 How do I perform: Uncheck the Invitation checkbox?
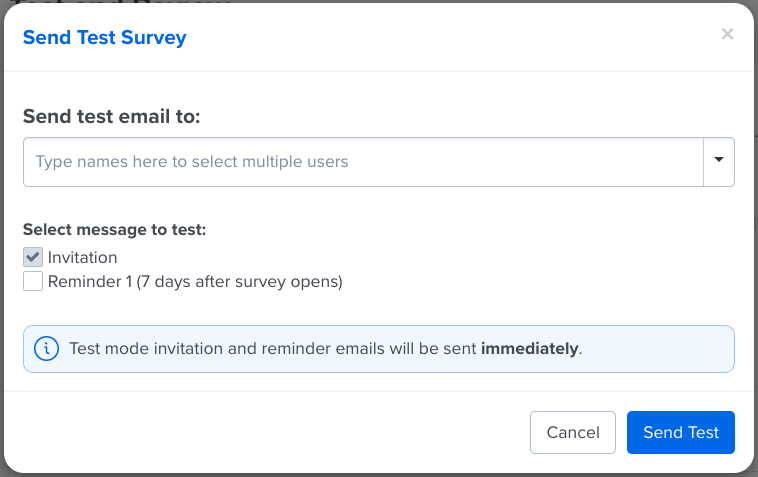[33, 258]
